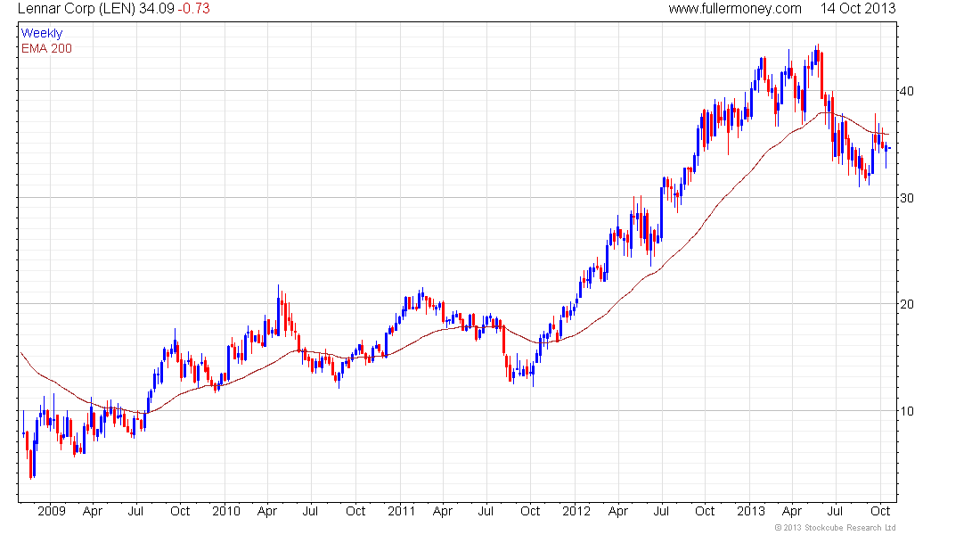Click the Weekly legend label
This screenshot has width=980, height=535.
pos(42,34)
